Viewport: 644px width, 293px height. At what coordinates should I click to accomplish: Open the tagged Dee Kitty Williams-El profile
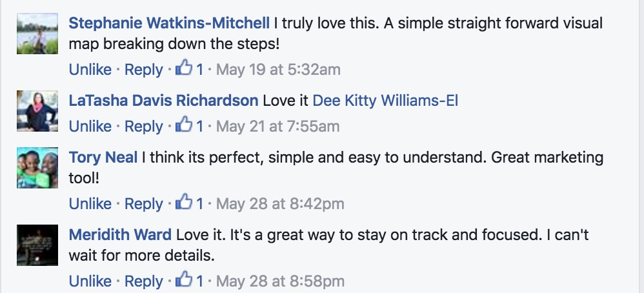pos(385,101)
